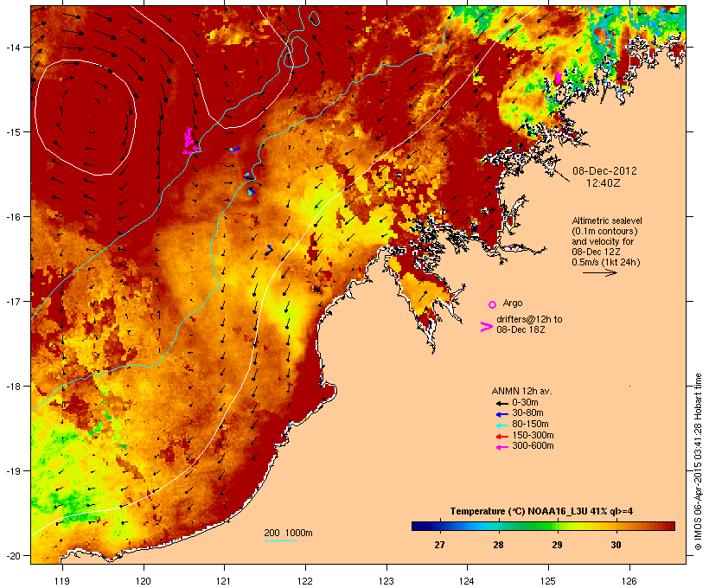Click the 0-30m legend label
The image size is (709, 588).
click(x=525, y=403)
